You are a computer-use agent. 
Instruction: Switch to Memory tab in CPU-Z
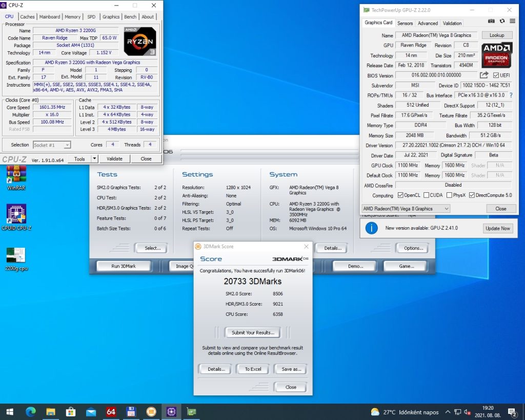click(x=73, y=17)
